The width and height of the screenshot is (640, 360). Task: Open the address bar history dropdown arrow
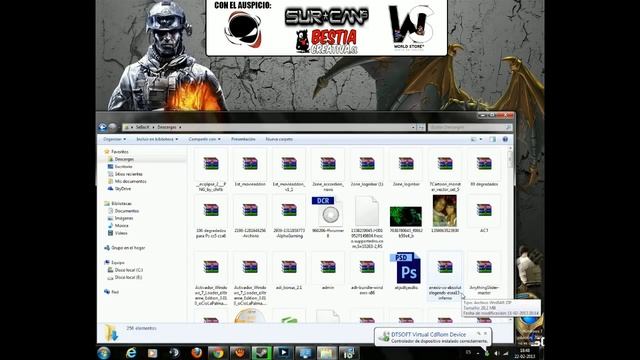tap(413, 127)
